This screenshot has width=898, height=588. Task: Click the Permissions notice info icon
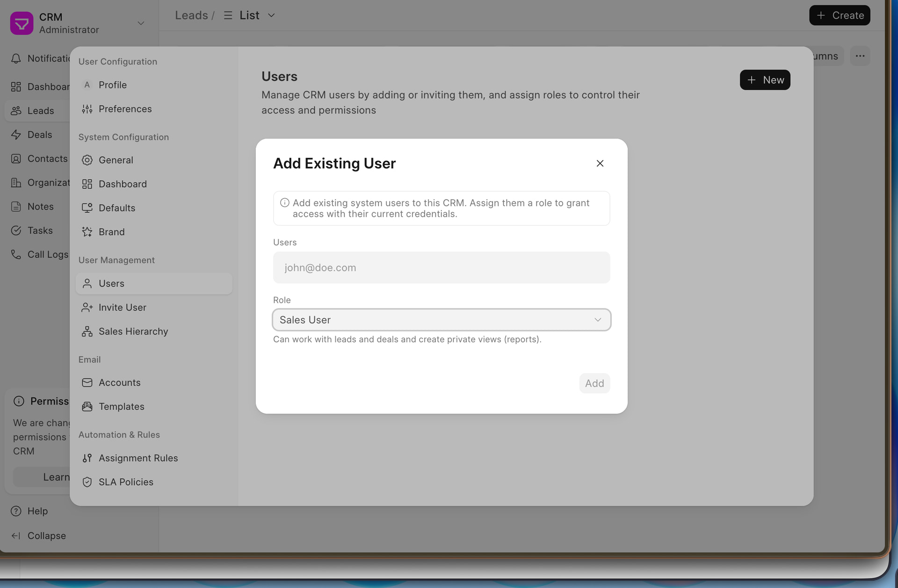pyautogui.click(x=19, y=401)
